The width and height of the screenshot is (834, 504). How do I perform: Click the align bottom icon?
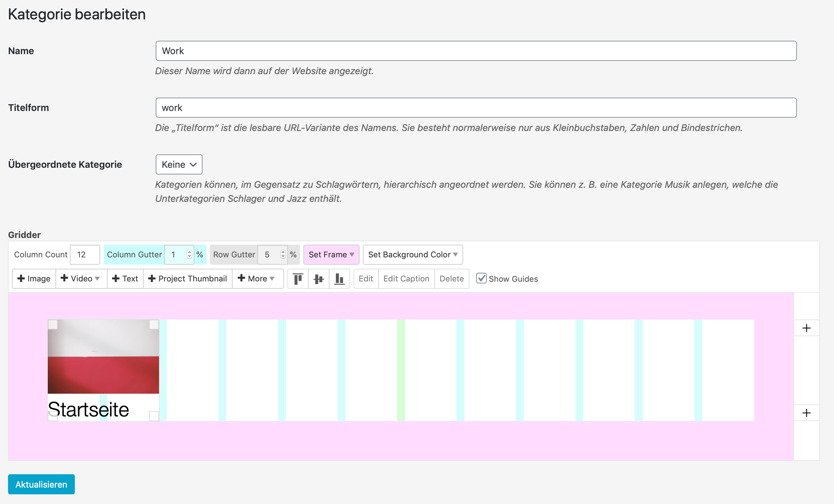339,279
